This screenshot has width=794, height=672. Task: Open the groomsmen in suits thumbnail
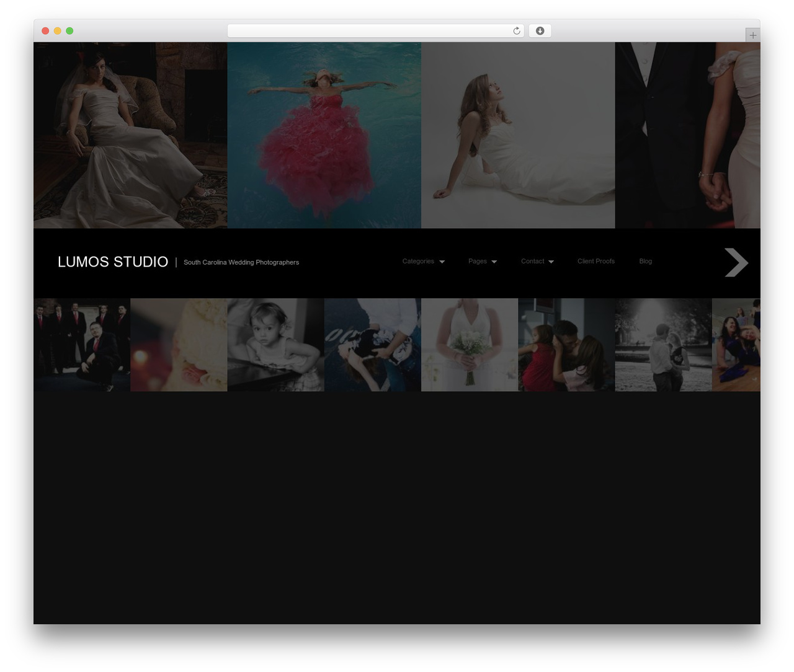pyautogui.click(x=82, y=345)
